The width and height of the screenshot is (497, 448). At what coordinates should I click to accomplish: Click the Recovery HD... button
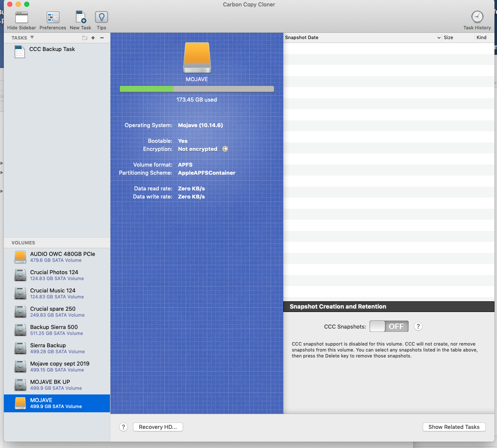(x=158, y=427)
